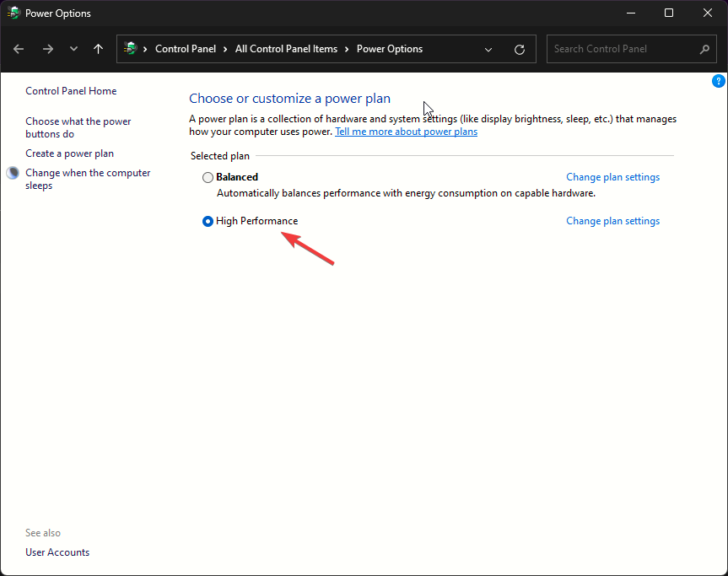Image resolution: width=728 pixels, height=576 pixels.
Task: Expand chevron after Control Panel breadcrumb
Action: [226, 49]
